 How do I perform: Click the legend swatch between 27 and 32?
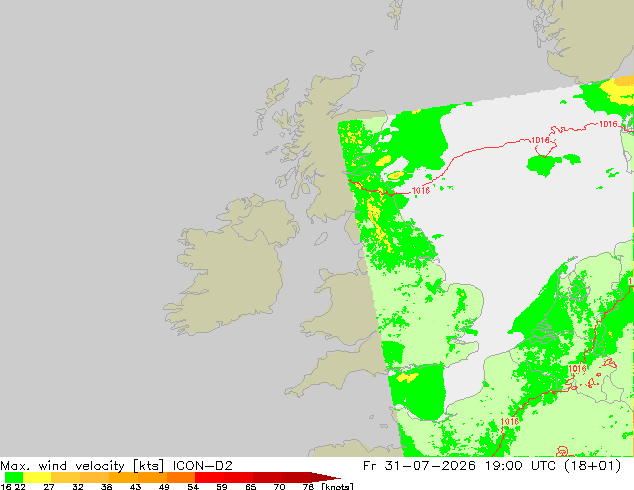click(x=66, y=477)
